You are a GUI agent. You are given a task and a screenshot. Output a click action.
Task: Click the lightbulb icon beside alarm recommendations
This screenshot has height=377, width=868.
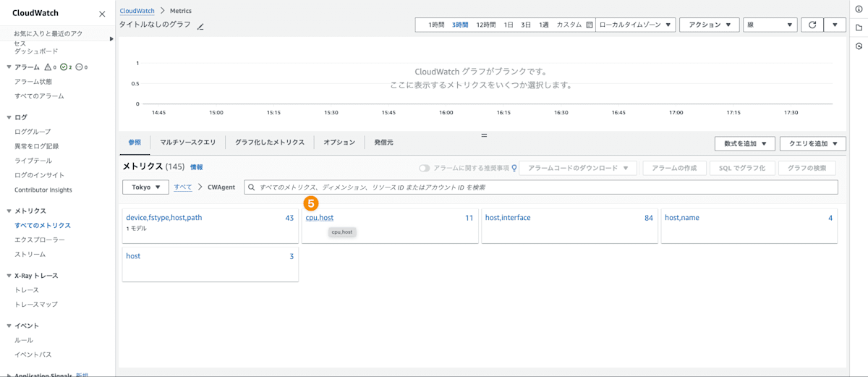coord(514,168)
